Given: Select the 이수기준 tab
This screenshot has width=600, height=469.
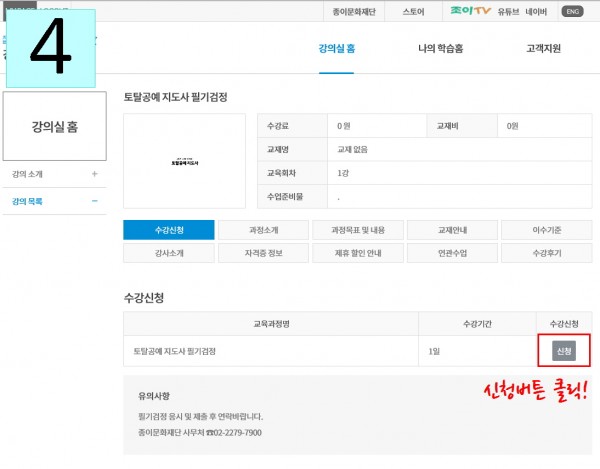Looking at the screenshot, I should pyautogui.click(x=545, y=230).
